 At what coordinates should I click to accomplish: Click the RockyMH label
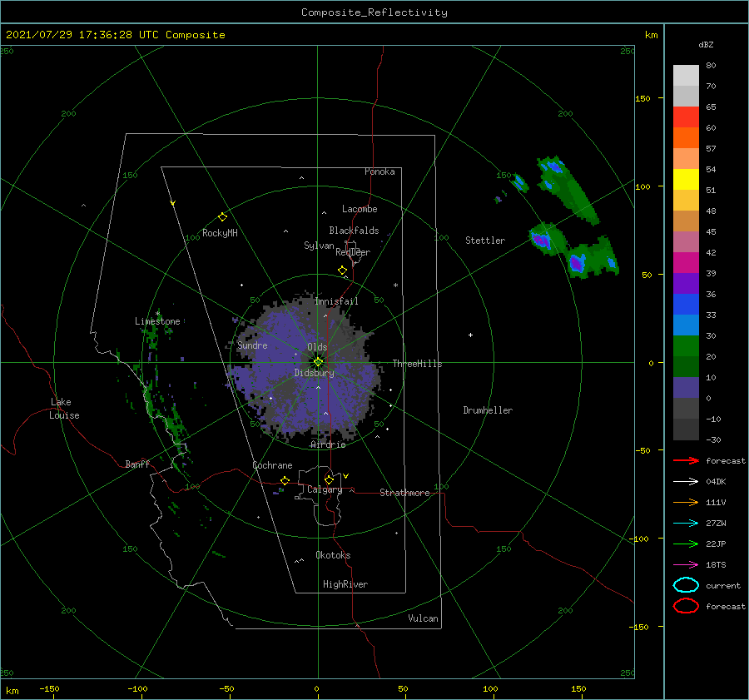(220, 233)
